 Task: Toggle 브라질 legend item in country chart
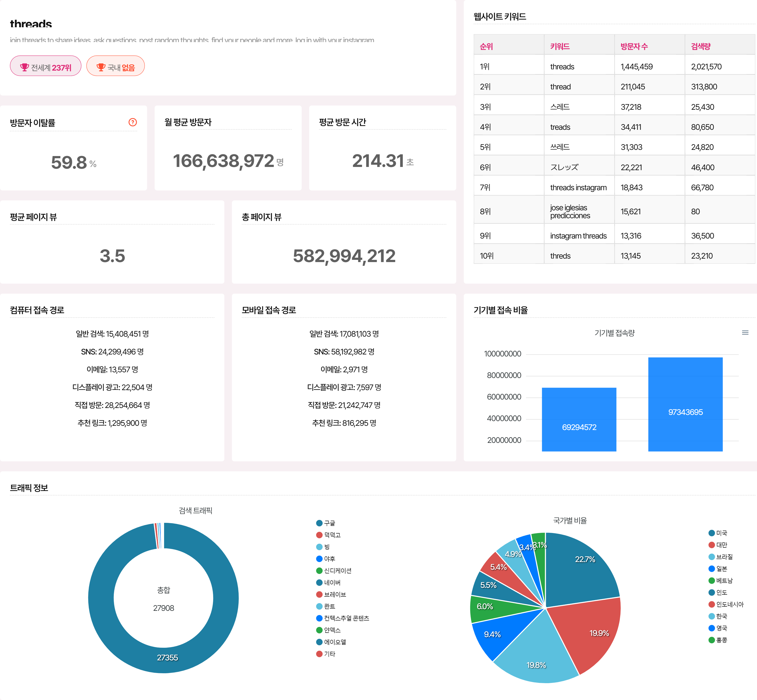721,557
